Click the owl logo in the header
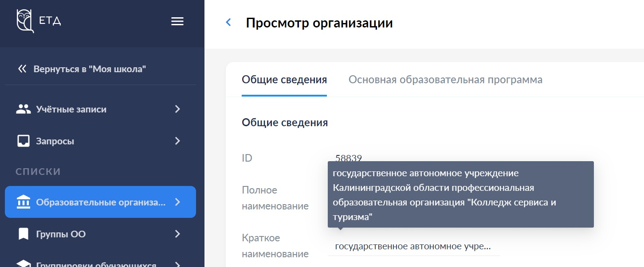 [25, 21]
